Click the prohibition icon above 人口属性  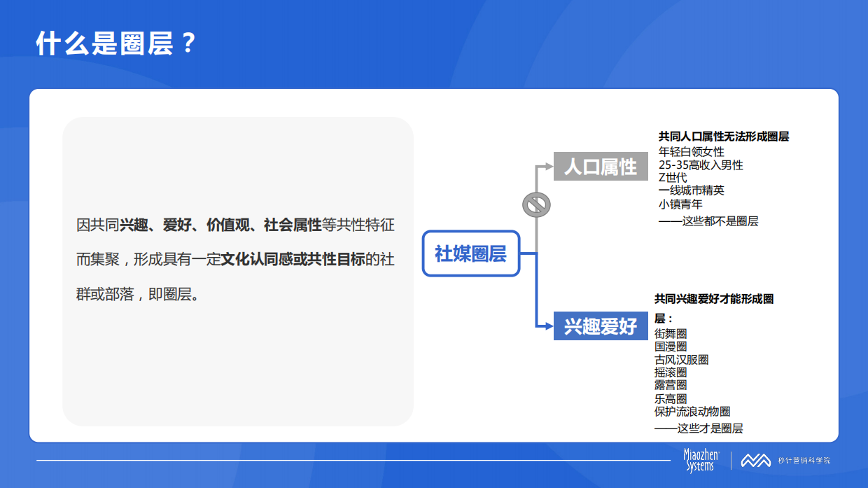click(537, 204)
